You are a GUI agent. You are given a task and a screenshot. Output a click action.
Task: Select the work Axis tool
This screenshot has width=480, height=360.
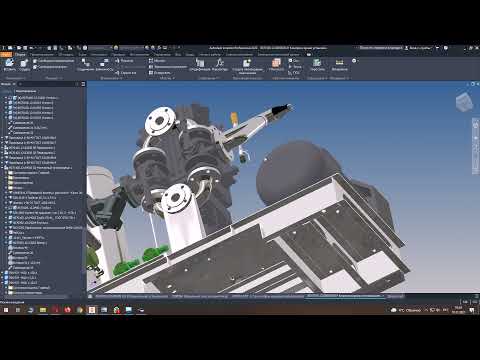(294, 61)
